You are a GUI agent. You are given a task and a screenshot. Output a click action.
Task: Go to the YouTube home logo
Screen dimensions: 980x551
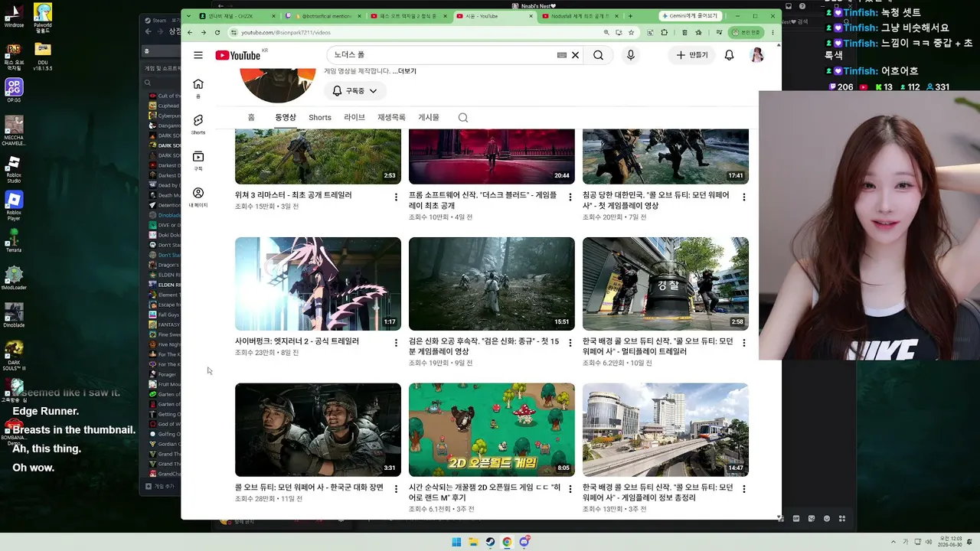[238, 55]
